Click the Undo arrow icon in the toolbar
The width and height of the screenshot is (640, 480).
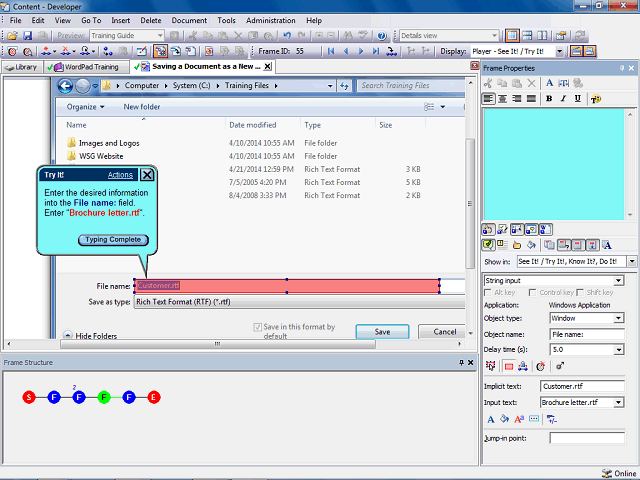click(x=287, y=36)
